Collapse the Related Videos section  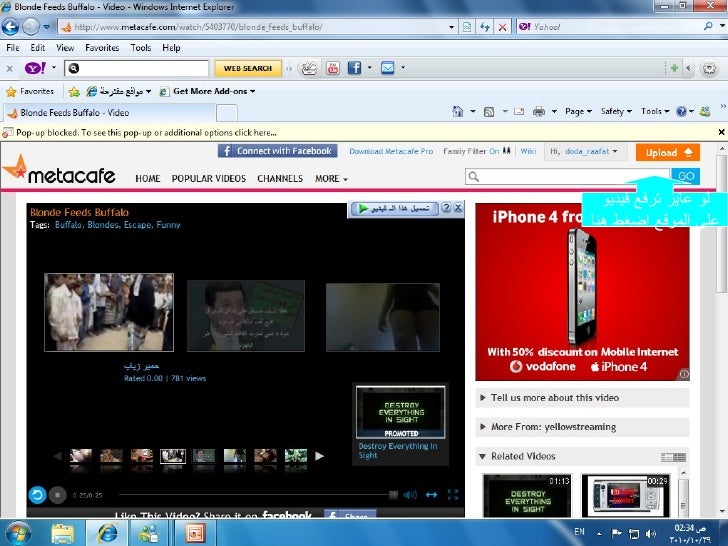point(482,456)
